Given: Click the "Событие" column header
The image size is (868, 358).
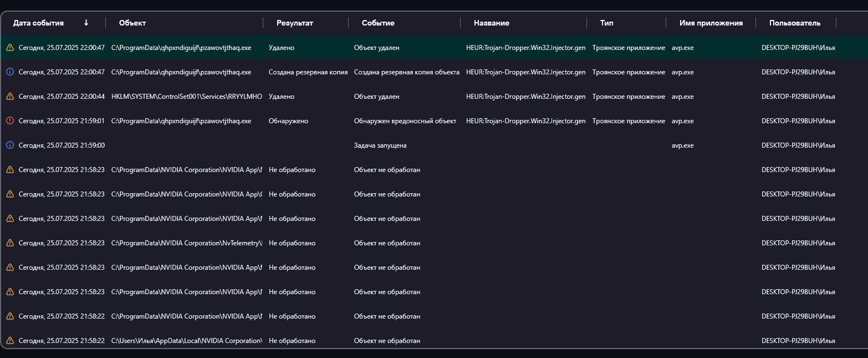Looking at the screenshot, I should coord(378,23).
